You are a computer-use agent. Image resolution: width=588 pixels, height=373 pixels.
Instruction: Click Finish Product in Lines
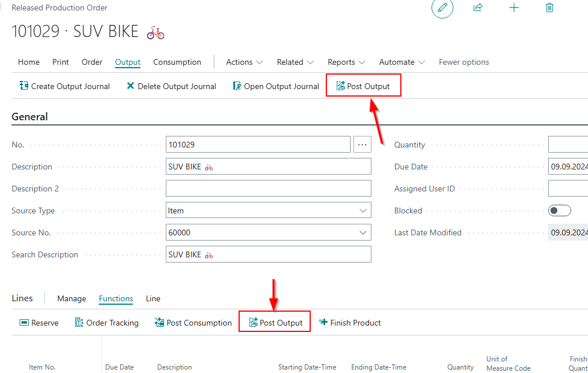pyautogui.click(x=349, y=323)
